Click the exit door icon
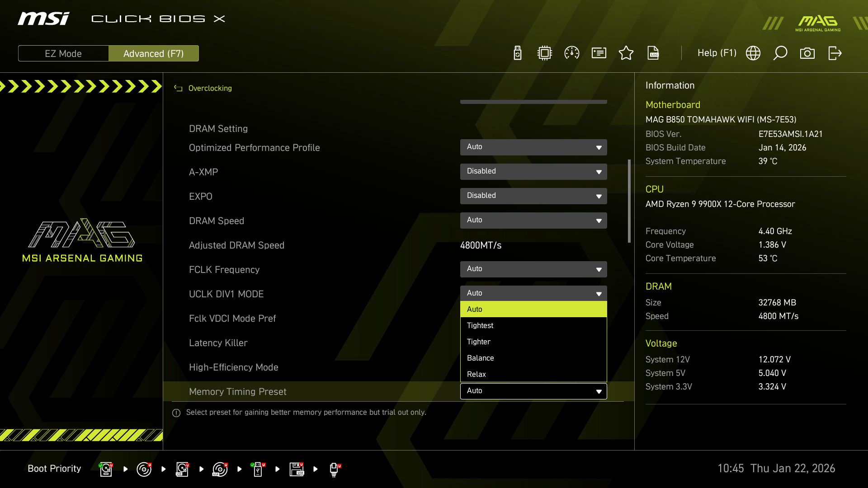 coord(835,53)
